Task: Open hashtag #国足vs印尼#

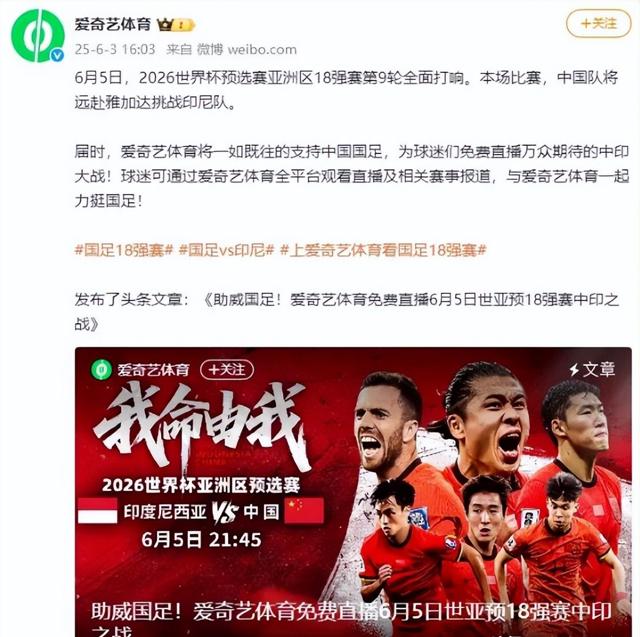Action: [227, 250]
